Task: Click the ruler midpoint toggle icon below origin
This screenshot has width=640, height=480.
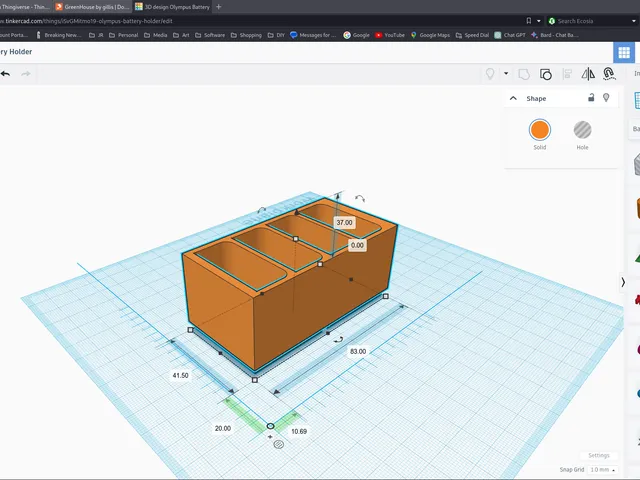Action: point(279,444)
